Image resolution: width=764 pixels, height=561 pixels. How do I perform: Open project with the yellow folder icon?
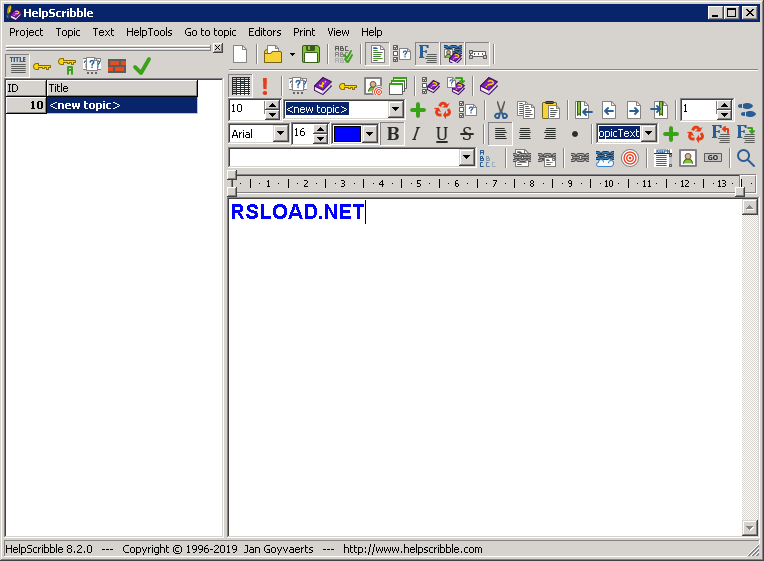click(x=273, y=54)
